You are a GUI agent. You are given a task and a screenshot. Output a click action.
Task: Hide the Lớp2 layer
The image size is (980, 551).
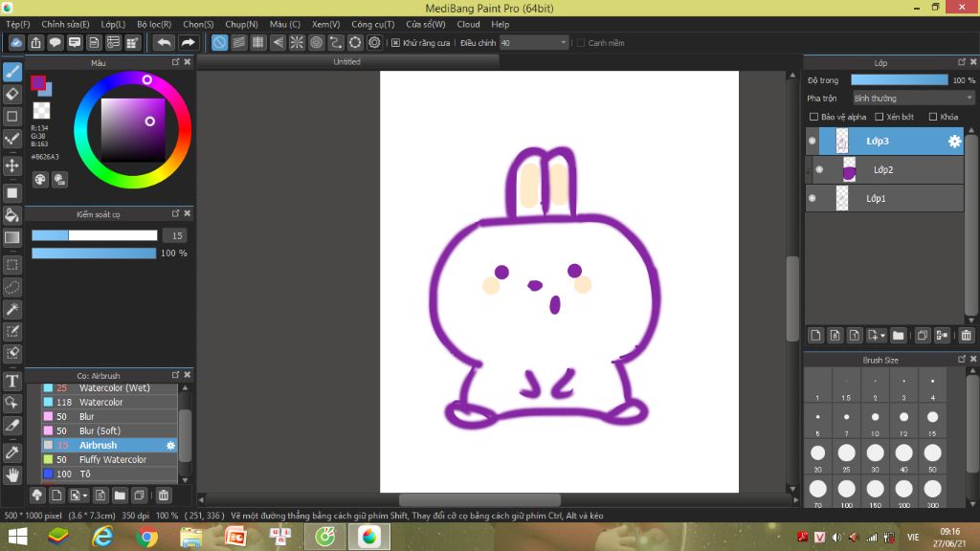(x=819, y=170)
